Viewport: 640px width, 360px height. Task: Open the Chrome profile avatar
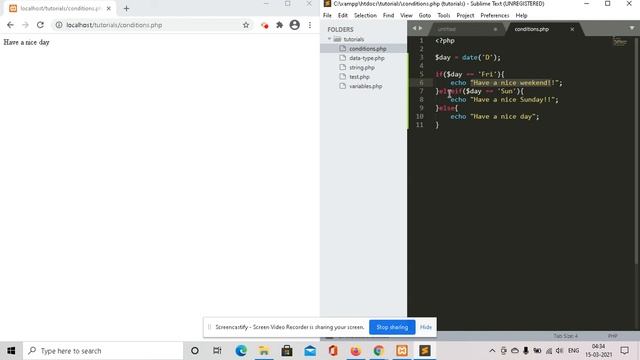click(295, 25)
